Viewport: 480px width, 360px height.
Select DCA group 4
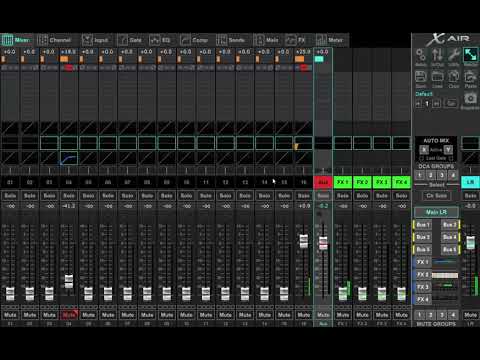point(453,175)
